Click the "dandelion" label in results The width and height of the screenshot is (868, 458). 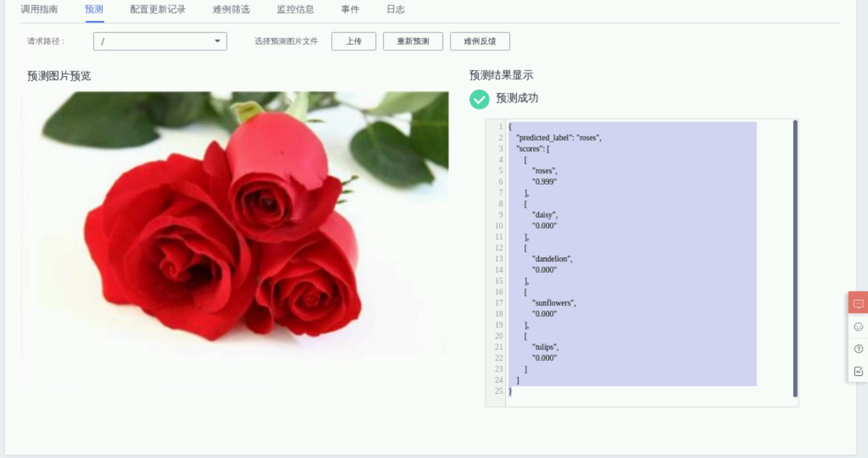(x=552, y=259)
